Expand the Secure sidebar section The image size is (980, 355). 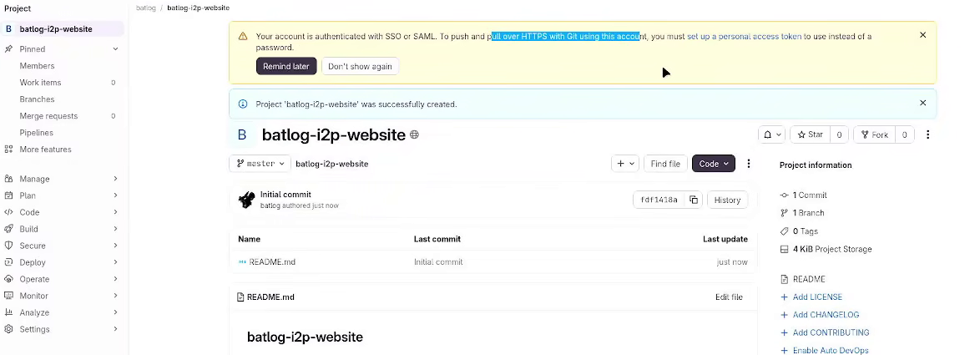[63, 246]
